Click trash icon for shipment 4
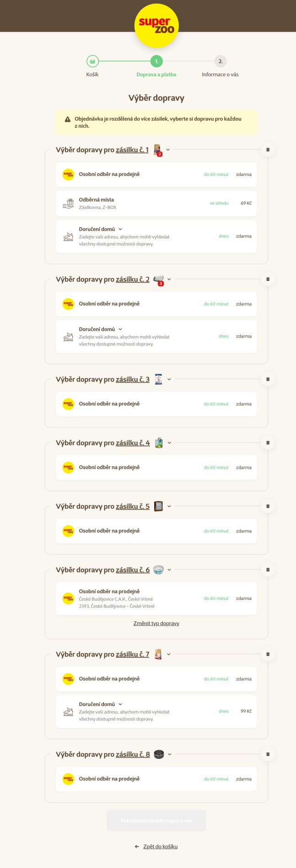 (x=268, y=443)
